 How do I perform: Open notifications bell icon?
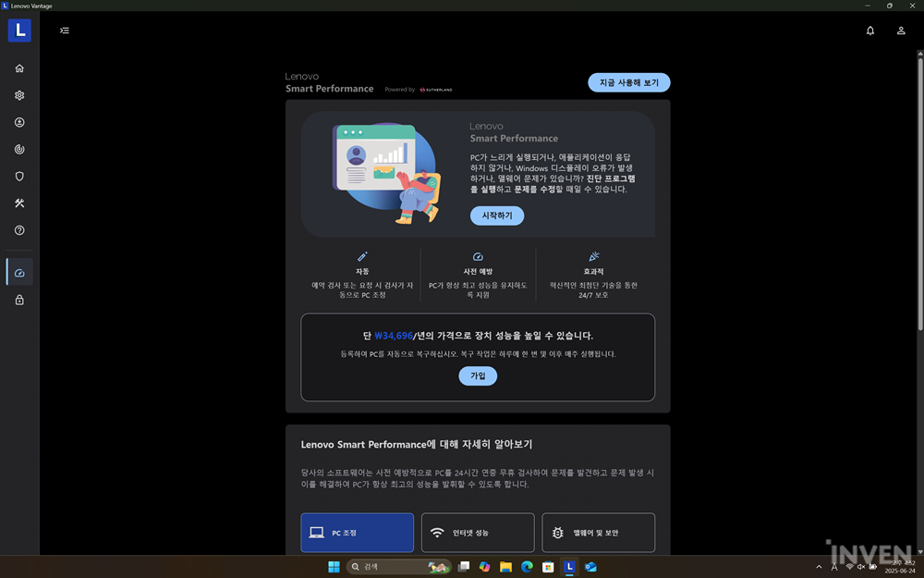coord(870,31)
